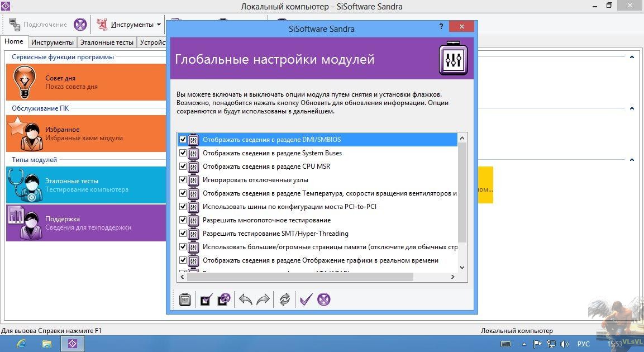The width and height of the screenshot is (644, 352).
Task: Close the SiSoftware Sandra settings dialog
Action: [x=462, y=27]
